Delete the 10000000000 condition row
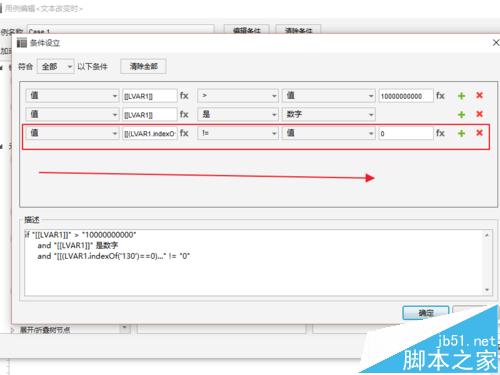This screenshot has width=500, height=375. [x=479, y=96]
